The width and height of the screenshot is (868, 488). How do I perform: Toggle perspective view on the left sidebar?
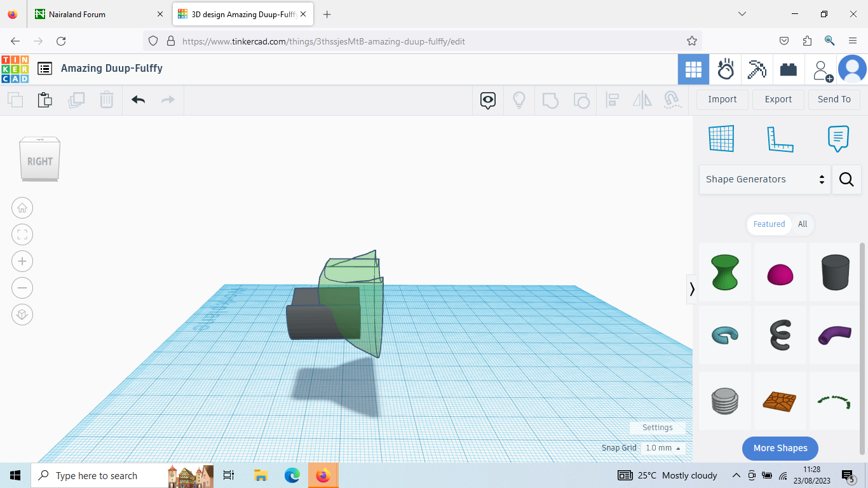coord(22,315)
